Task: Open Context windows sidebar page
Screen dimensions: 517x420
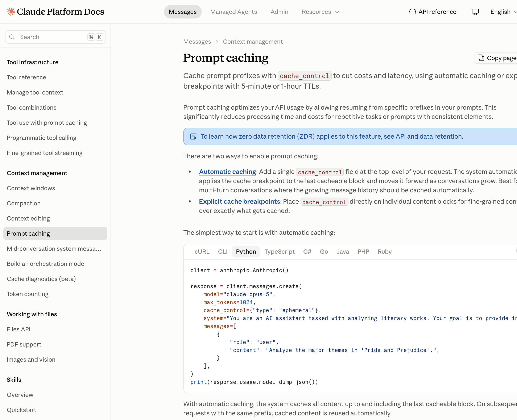Action: [x=31, y=188]
